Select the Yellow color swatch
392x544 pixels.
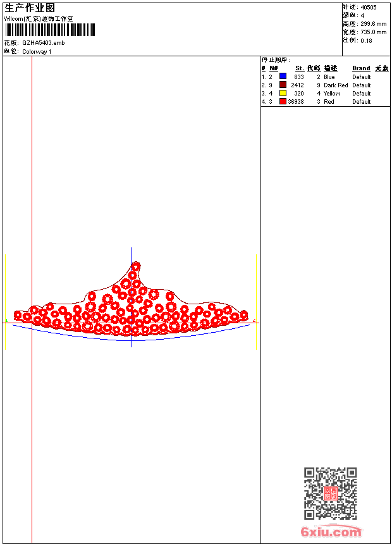(283, 93)
